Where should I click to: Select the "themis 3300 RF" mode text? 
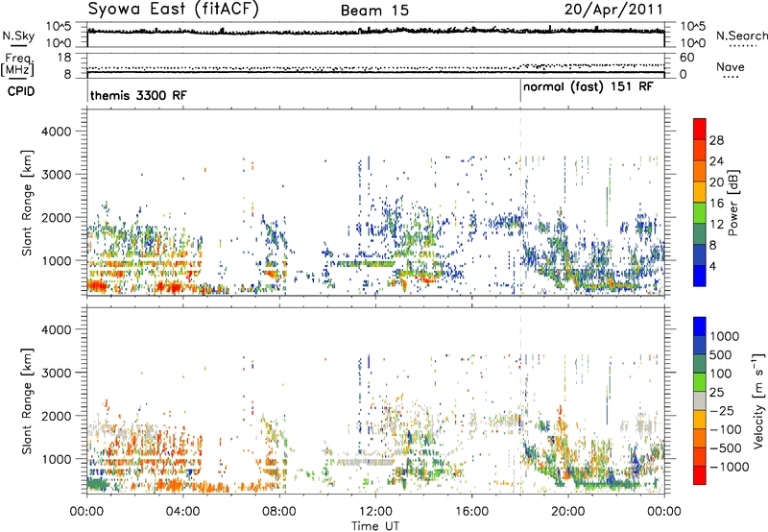pos(138,95)
